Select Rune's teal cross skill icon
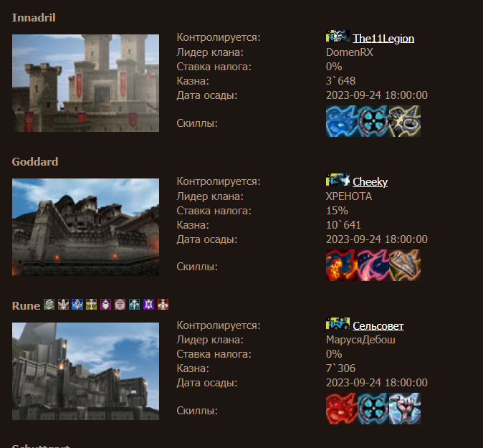 (x=373, y=409)
